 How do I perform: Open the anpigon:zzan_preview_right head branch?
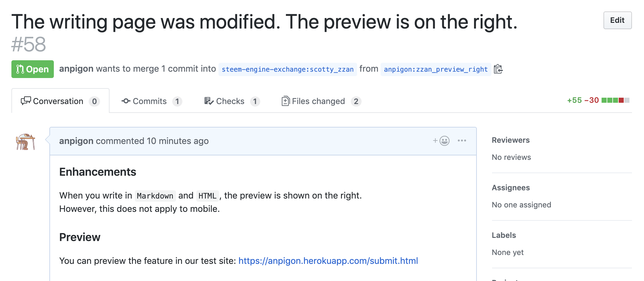[436, 69]
